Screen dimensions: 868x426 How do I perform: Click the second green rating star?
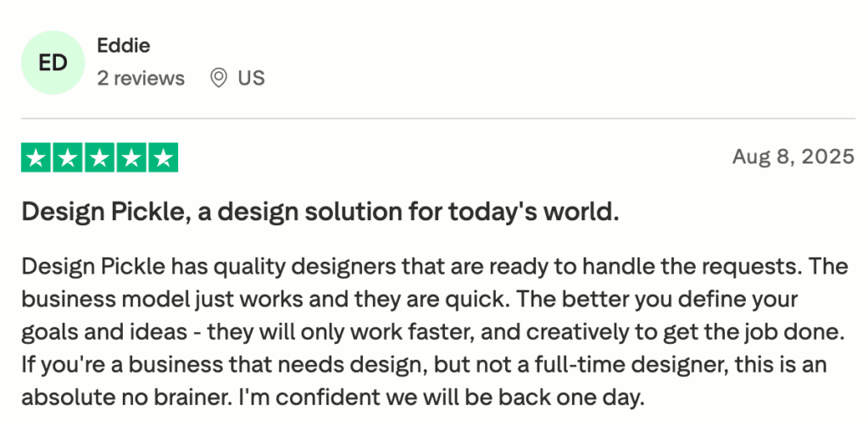[x=68, y=158]
